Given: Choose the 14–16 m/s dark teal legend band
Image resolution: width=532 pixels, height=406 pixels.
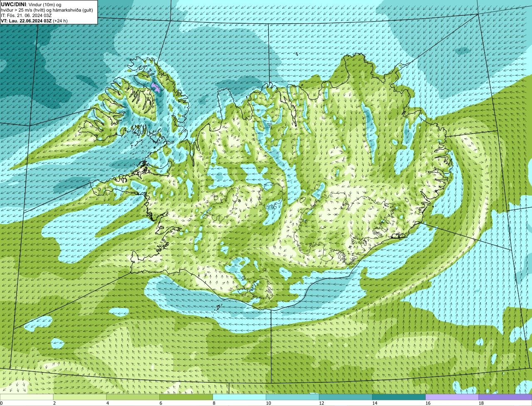Looking at the screenshot, I should click(x=399, y=397).
